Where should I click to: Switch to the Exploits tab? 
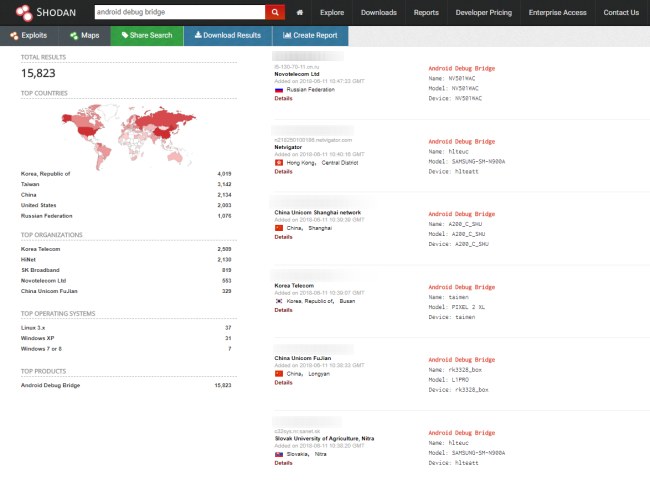(x=29, y=36)
